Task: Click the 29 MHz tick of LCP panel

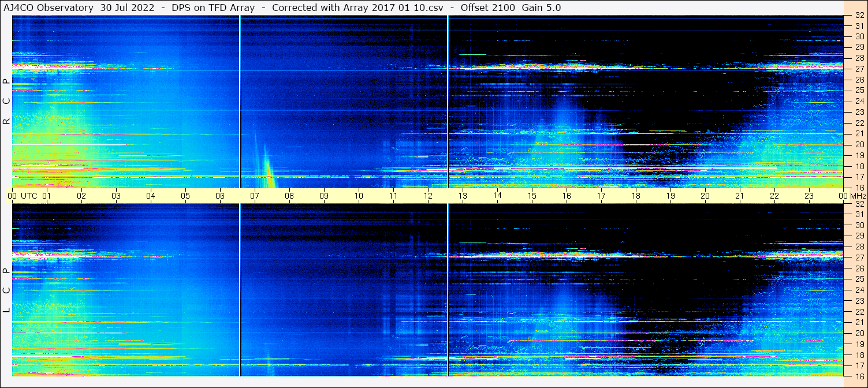Action: click(859, 236)
